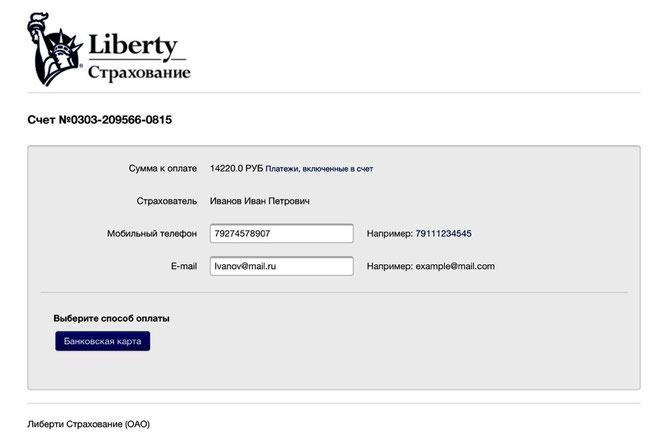668x436 pixels.
Task: Click the insured name Иванов Иван Петрович
Action: (259, 201)
